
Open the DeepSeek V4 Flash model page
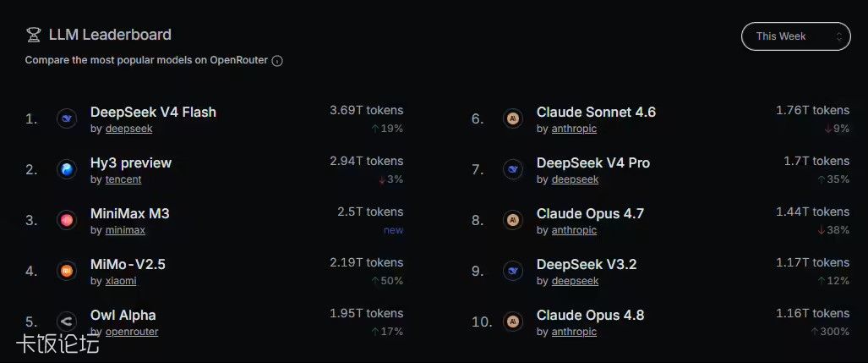point(153,112)
